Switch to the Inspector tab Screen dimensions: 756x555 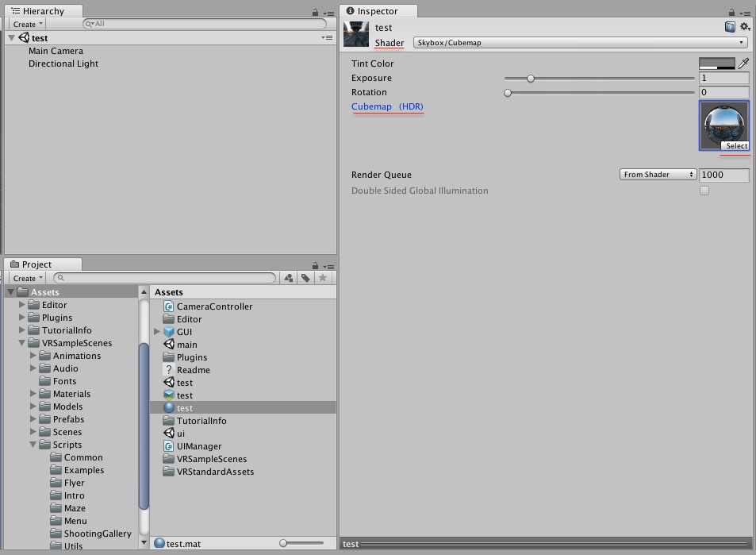[378, 11]
